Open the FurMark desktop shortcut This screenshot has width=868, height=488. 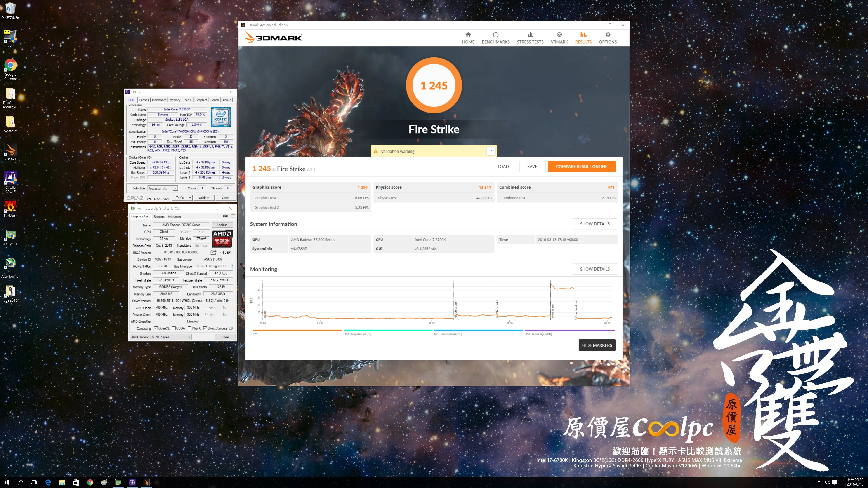pos(10,209)
